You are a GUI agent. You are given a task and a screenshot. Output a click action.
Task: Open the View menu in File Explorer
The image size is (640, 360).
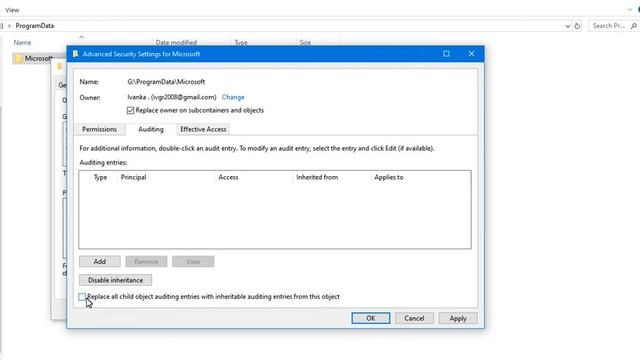pyautogui.click(x=12, y=10)
